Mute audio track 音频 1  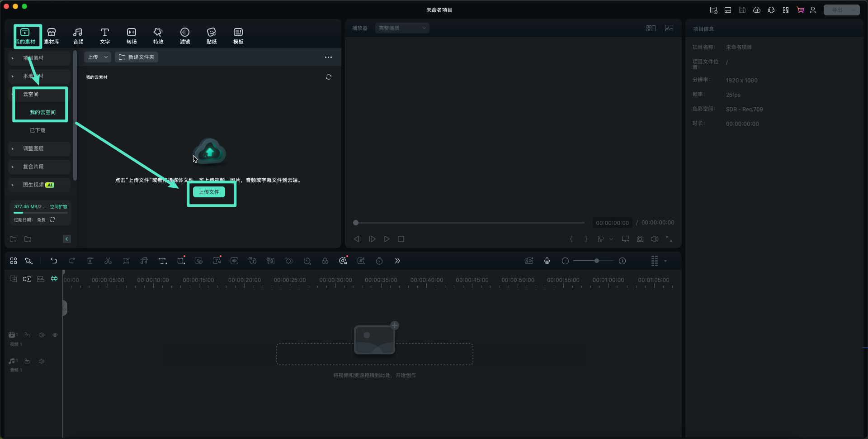(x=42, y=361)
